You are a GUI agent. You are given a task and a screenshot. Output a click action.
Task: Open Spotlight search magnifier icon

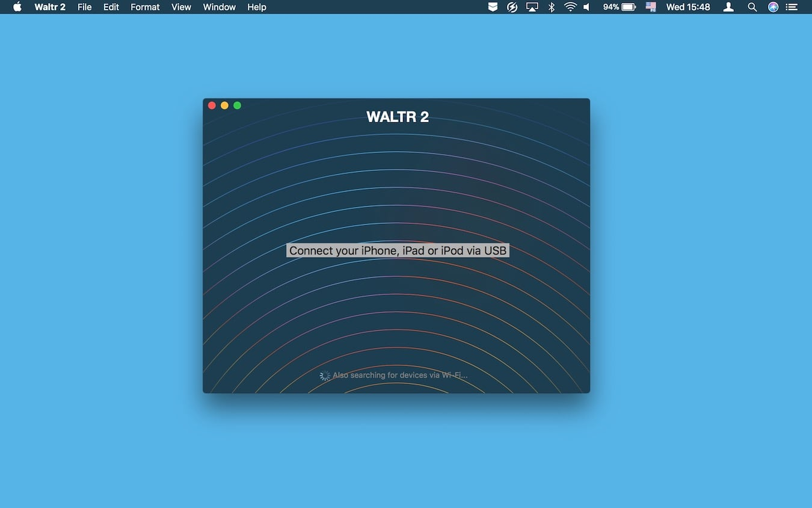coord(752,7)
